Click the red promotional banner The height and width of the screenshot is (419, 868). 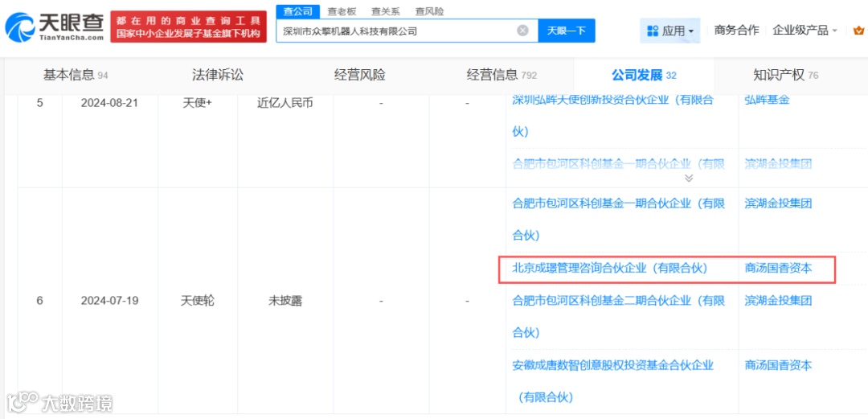189,27
